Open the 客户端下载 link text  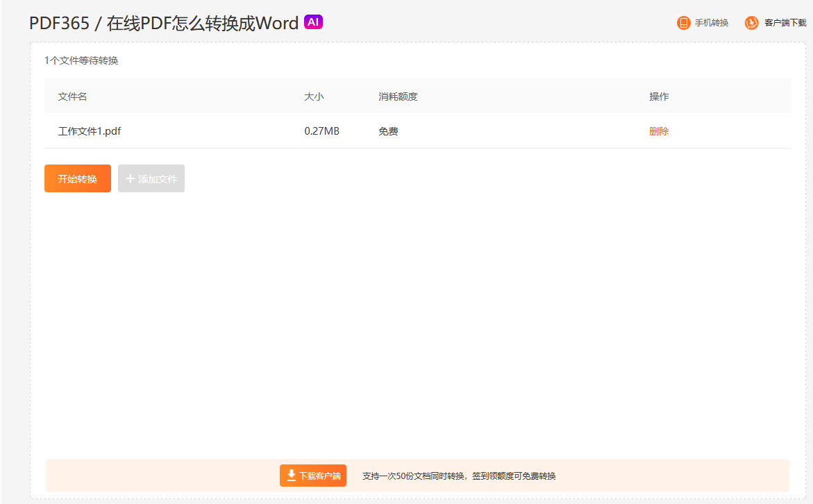pos(785,23)
